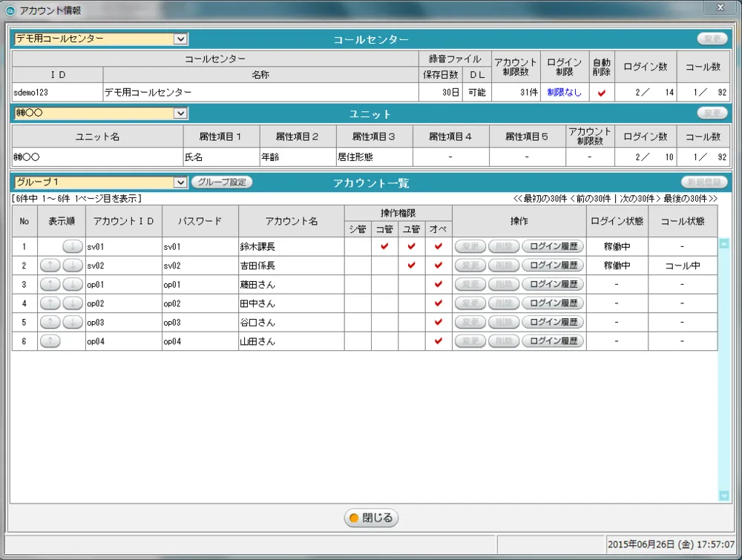Move op04 up in display order
The image size is (742, 560).
point(50,341)
